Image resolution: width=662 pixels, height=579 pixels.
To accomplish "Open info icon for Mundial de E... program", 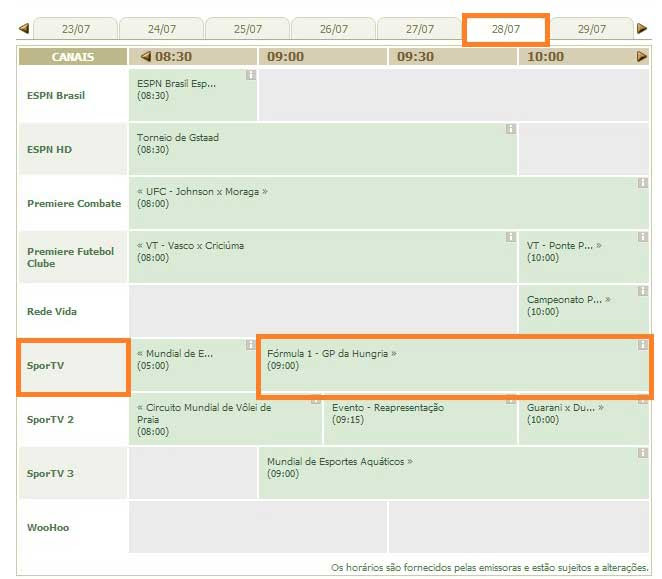I will click(x=251, y=345).
